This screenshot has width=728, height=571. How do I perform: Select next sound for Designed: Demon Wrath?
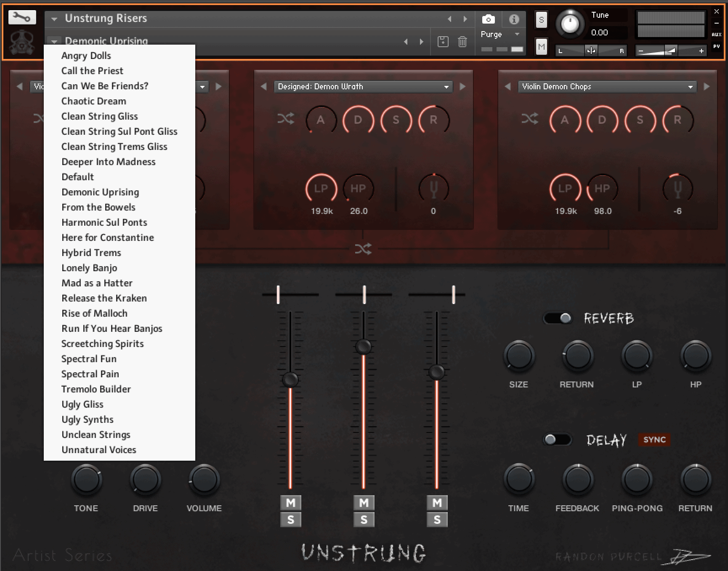click(x=462, y=86)
